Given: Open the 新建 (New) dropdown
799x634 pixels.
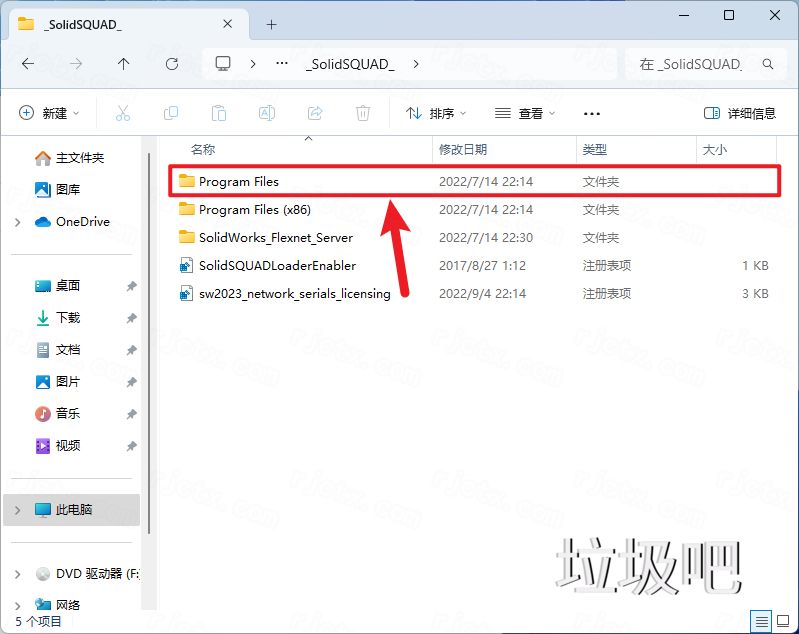Looking at the screenshot, I should tap(49, 113).
